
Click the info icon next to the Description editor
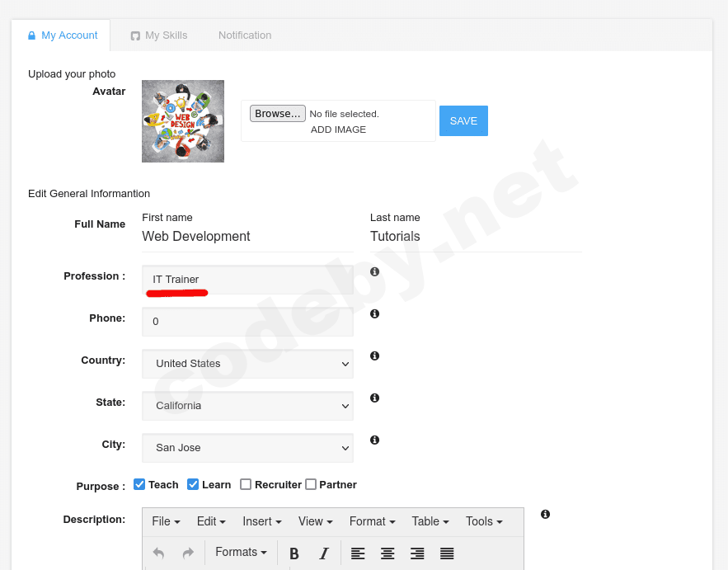[x=545, y=514]
